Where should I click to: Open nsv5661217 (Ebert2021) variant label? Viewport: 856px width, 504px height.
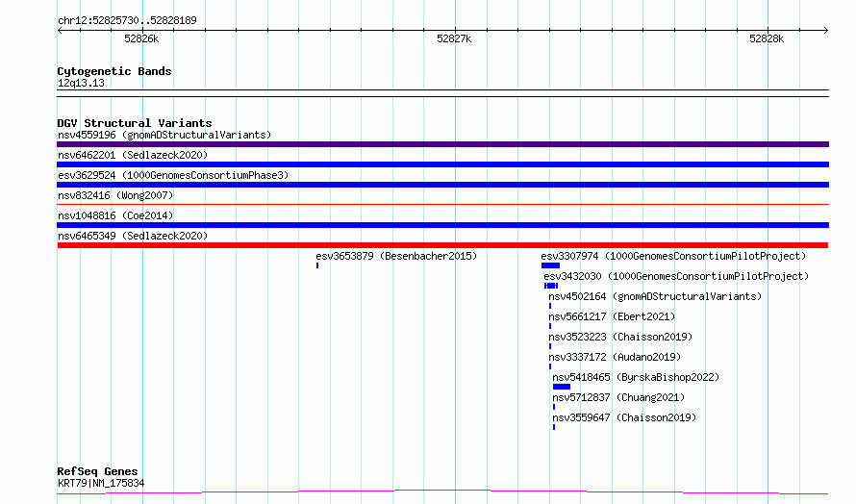coord(612,316)
